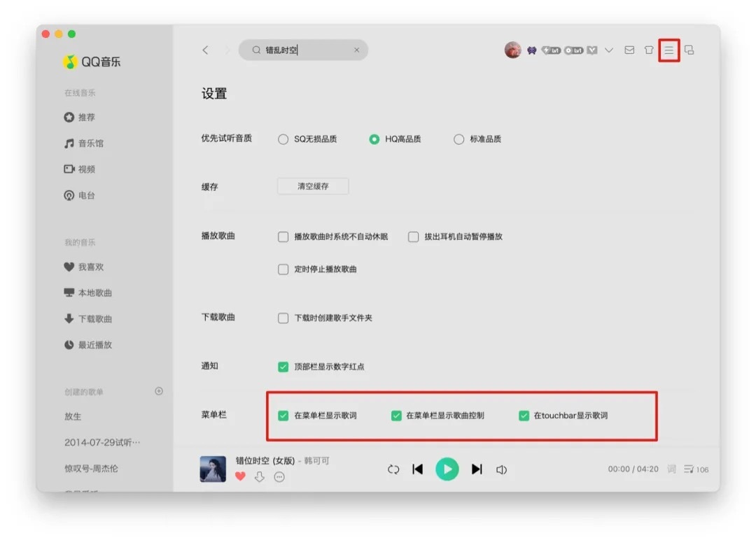The height and width of the screenshot is (540, 756).
Task: Switch to mini player mode icon
Action: click(689, 50)
